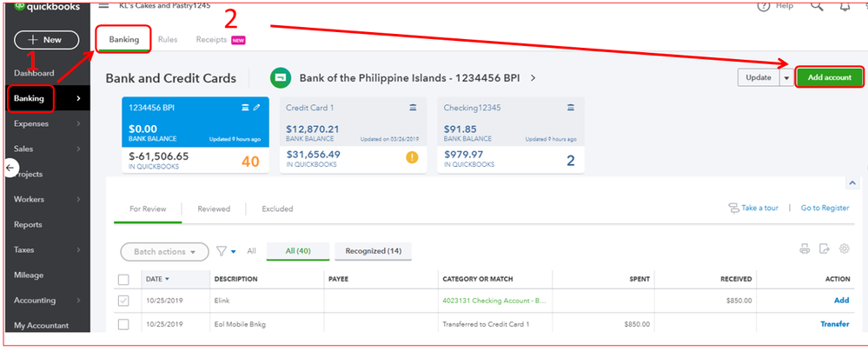Click Add action for Elink row
Viewport: 868px width, 351px height.
click(841, 301)
